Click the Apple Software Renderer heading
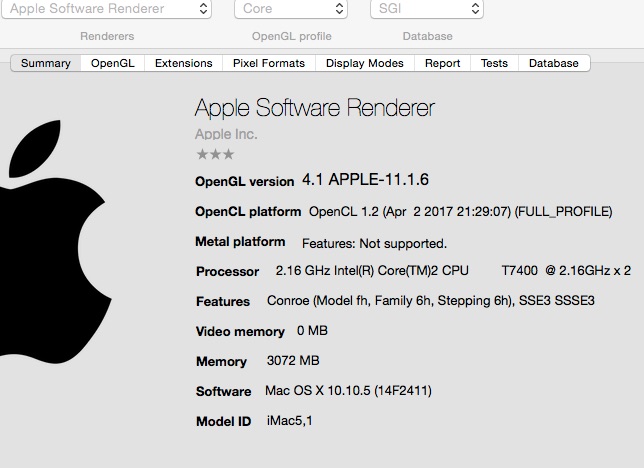The image size is (644, 468). tap(315, 108)
